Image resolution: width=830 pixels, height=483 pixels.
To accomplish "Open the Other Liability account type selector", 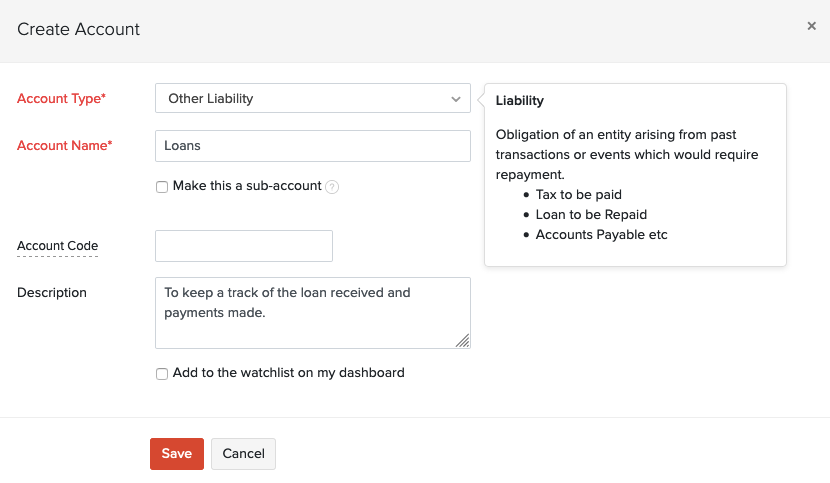I will click(x=300, y=99).
